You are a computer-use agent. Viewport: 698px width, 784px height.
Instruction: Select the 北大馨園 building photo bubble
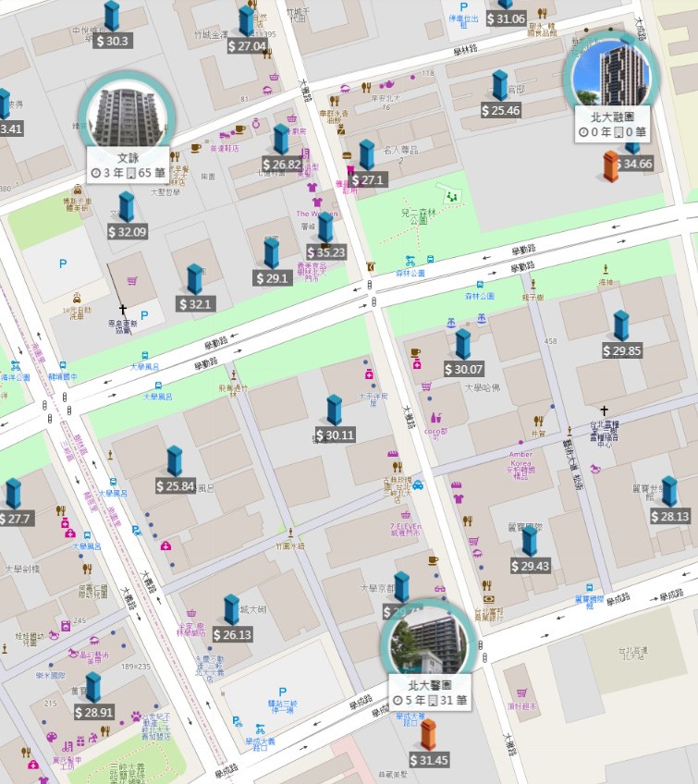click(x=428, y=643)
